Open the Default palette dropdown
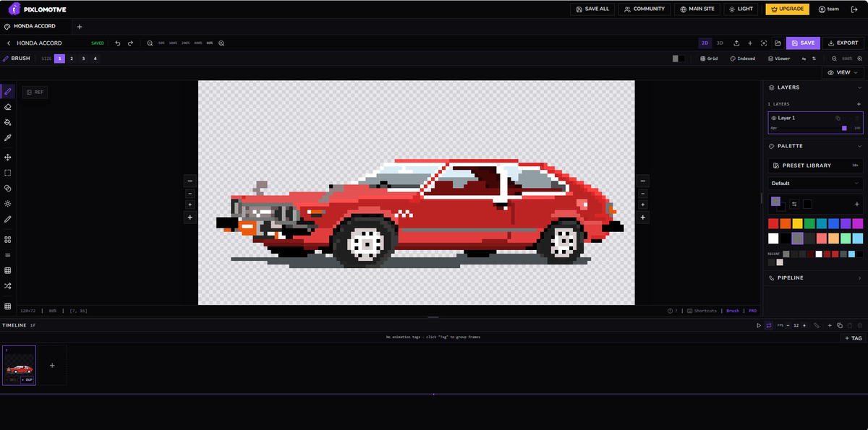 815,184
